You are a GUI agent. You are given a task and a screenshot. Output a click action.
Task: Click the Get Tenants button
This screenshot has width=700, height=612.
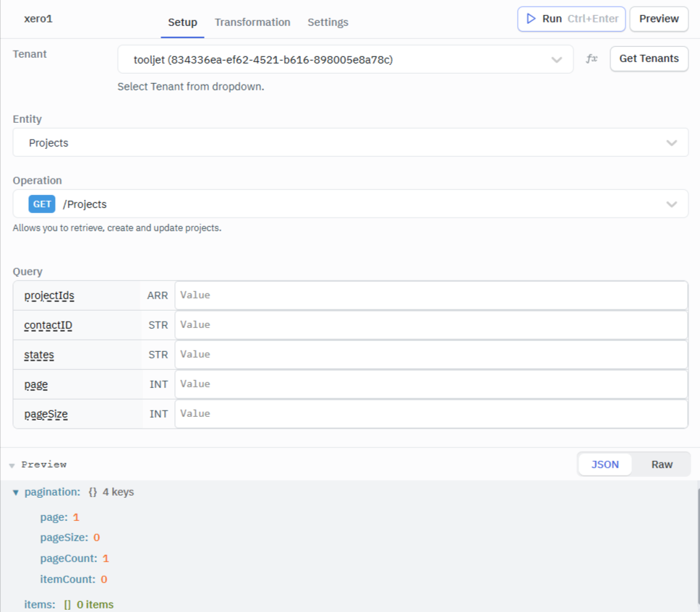(649, 59)
